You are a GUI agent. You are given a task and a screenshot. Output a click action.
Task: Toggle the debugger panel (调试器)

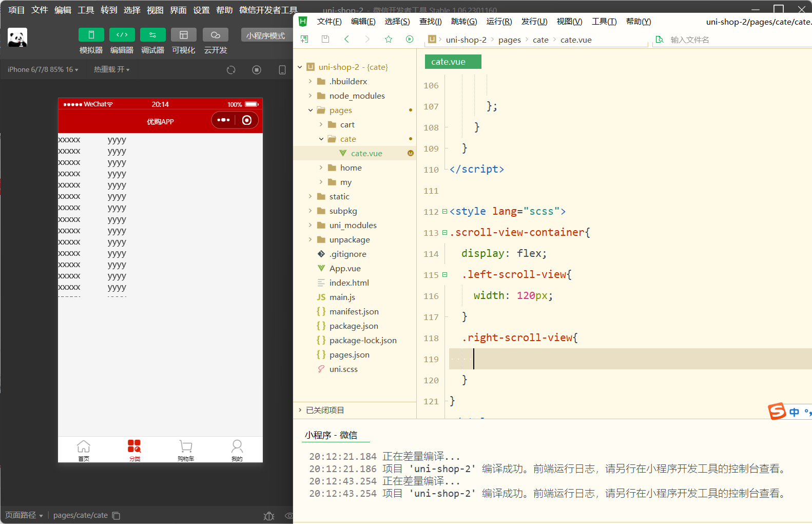pyautogui.click(x=152, y=35)
